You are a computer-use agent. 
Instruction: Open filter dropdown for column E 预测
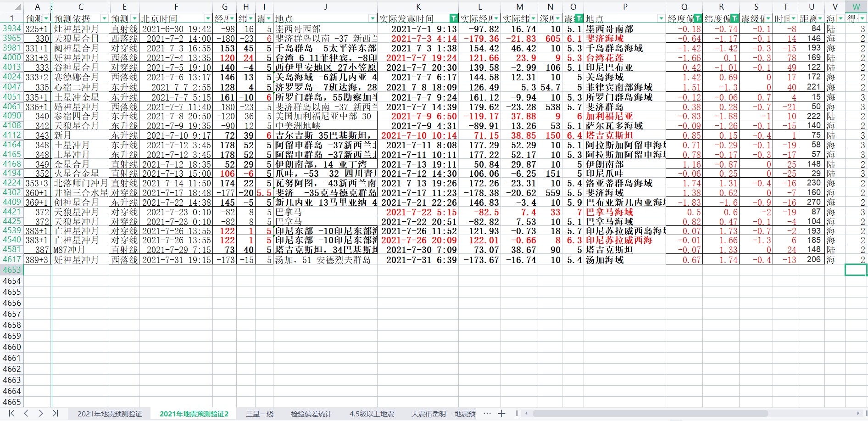tap(134, 18)
